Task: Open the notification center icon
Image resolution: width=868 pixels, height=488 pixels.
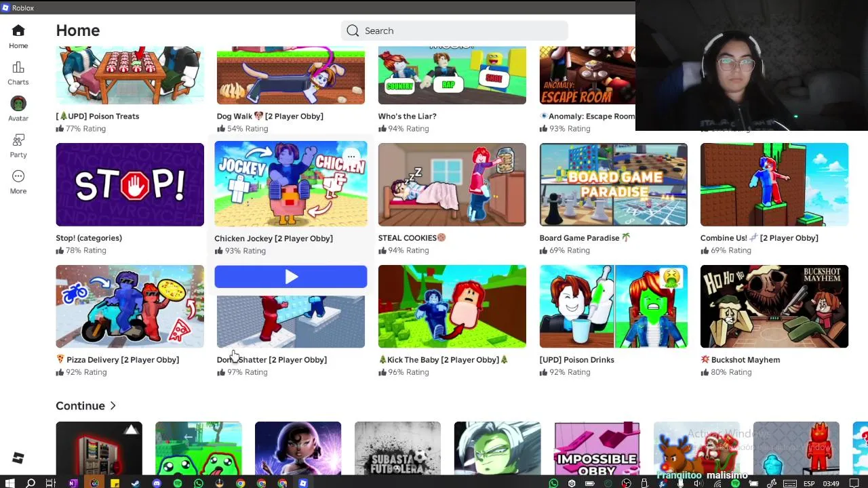Action: coord(854,483)
